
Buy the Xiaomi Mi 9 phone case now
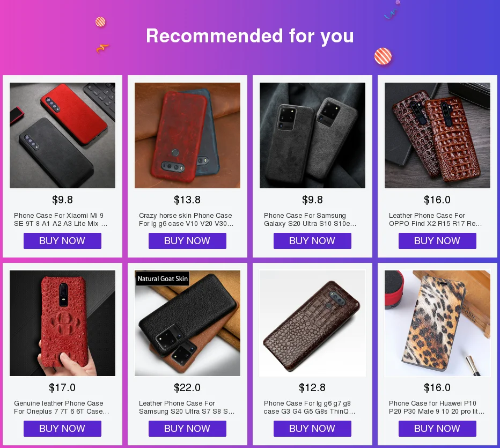point(62,241)
